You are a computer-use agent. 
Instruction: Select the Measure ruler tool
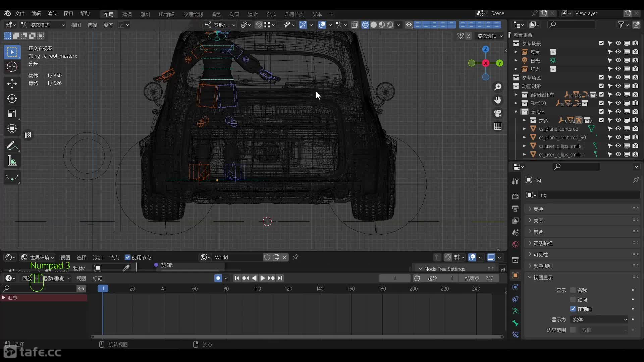coord(12,161)
